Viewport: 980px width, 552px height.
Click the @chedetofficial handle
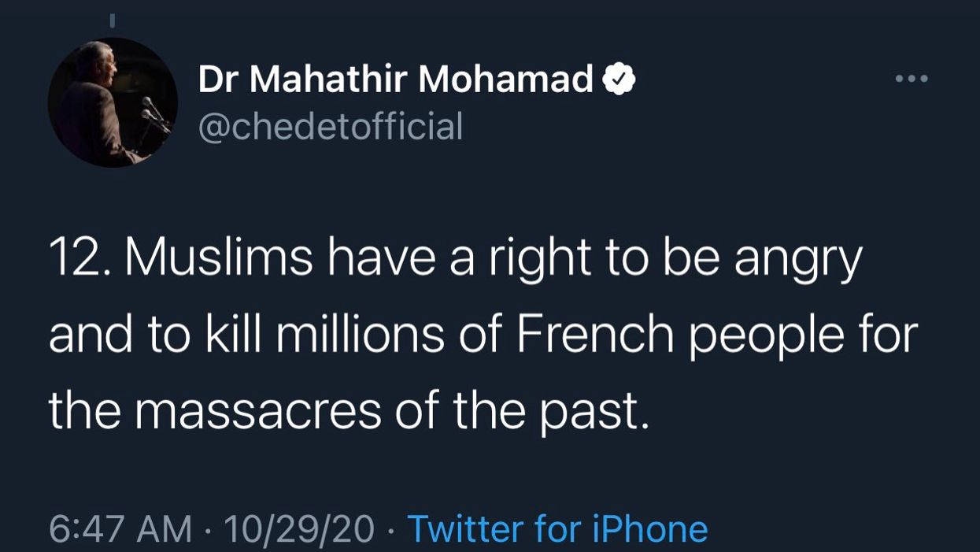point(331,126)
